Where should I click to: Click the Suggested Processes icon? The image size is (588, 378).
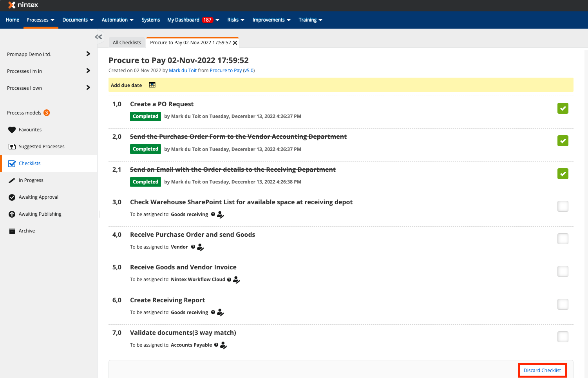12,147
